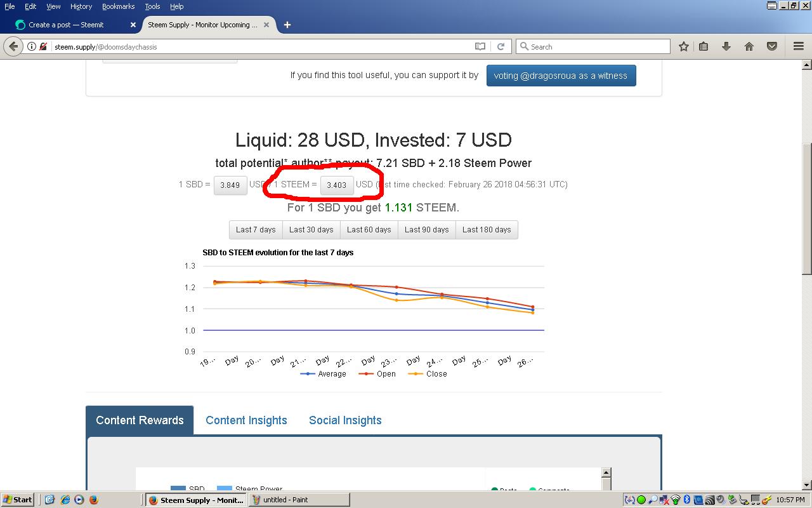Show Last 30 days chart

coord(311,230)
